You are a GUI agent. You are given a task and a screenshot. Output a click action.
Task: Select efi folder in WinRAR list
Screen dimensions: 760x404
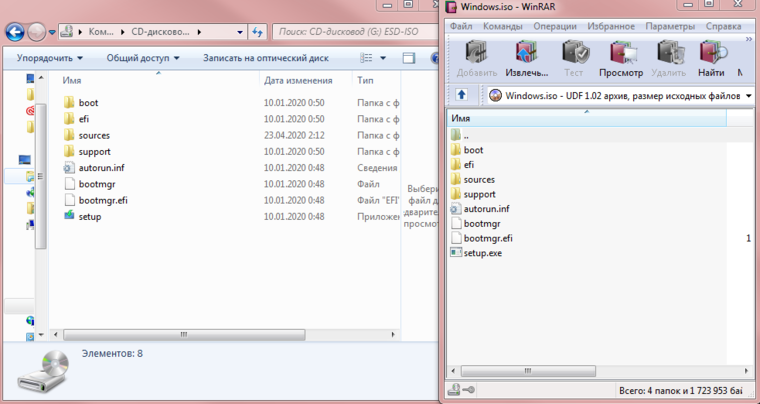469,165
